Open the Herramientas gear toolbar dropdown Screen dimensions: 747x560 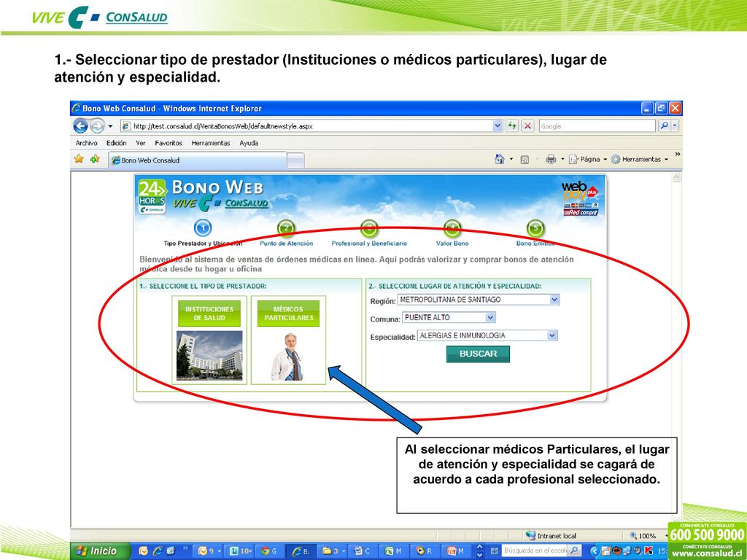coord(640,159)
